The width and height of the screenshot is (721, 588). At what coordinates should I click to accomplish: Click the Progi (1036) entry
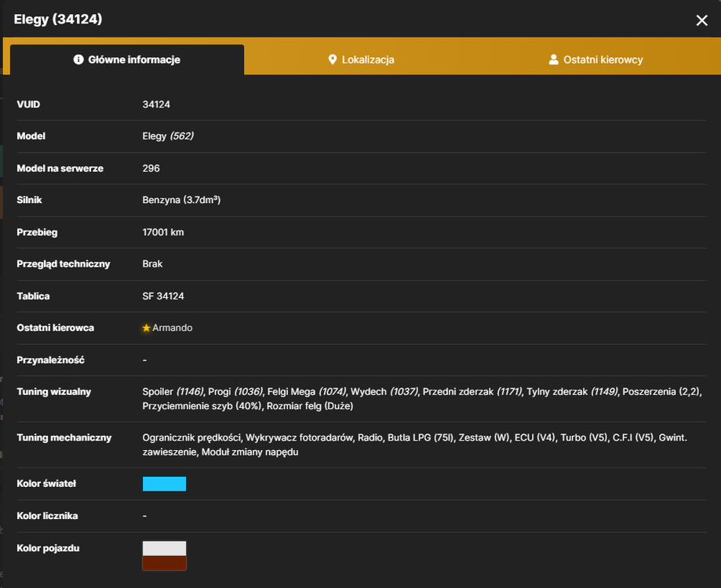(x=235, y=392)
